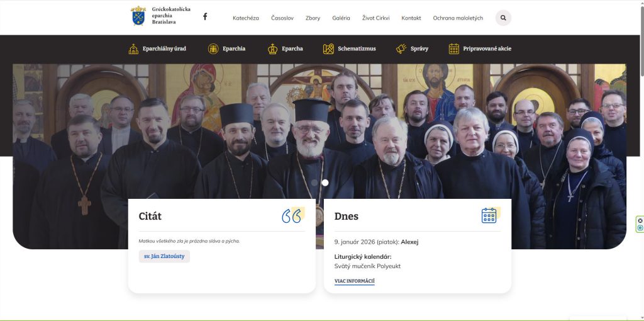Click the Pripravované akcie calendar icon
This screenshot has height=321, width=644.
coord(453,48)
